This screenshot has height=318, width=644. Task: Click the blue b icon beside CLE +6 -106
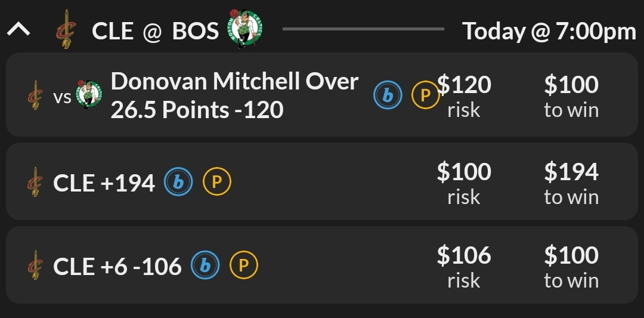click(205, 266)
